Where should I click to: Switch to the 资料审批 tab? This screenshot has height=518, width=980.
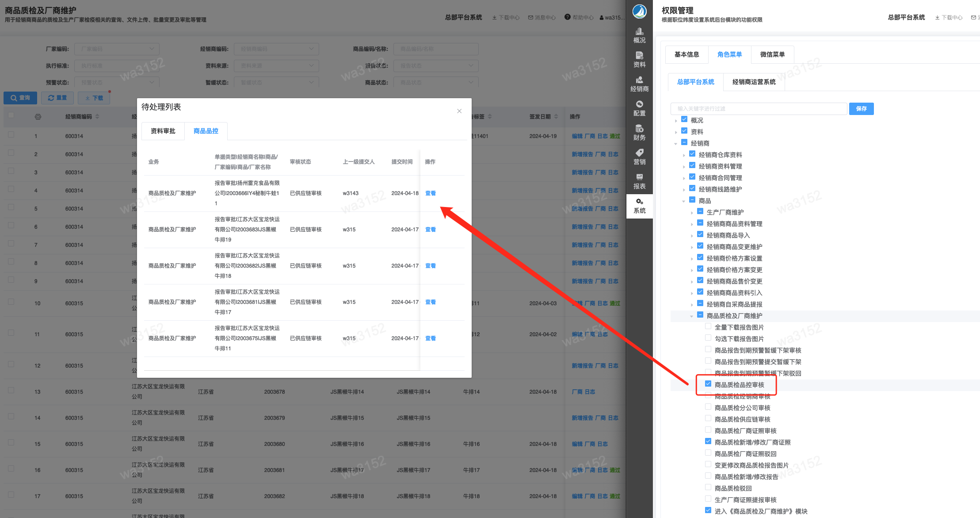pyautogui.click(x=163, y=131)
